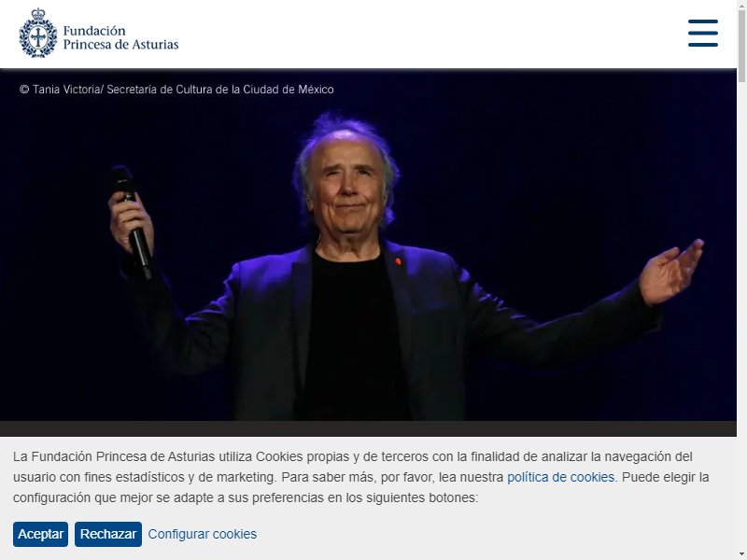Click the microphone held in the photo
Viewport: 747px width, 560px height.
click(131, 221)
